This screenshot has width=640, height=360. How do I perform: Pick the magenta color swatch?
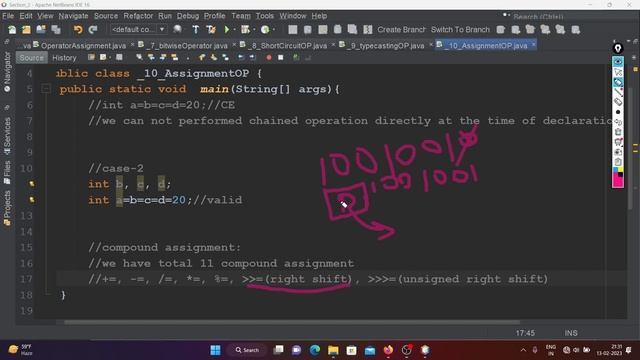[x=618, y=182]
